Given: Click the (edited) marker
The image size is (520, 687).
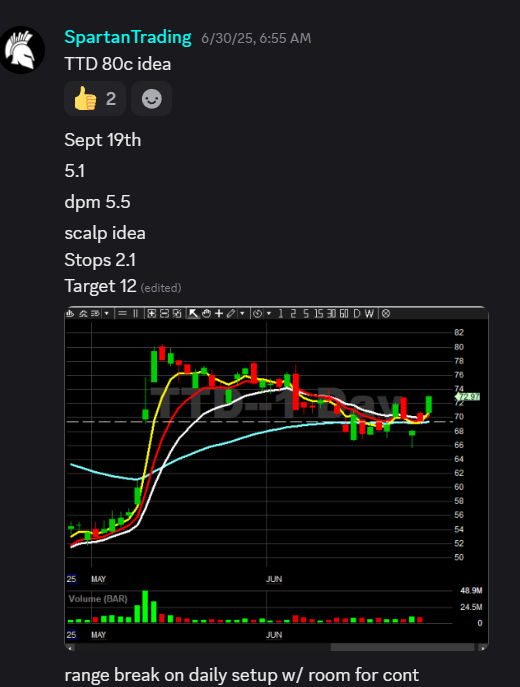Looking at the screenshot, I should [161, 288].
